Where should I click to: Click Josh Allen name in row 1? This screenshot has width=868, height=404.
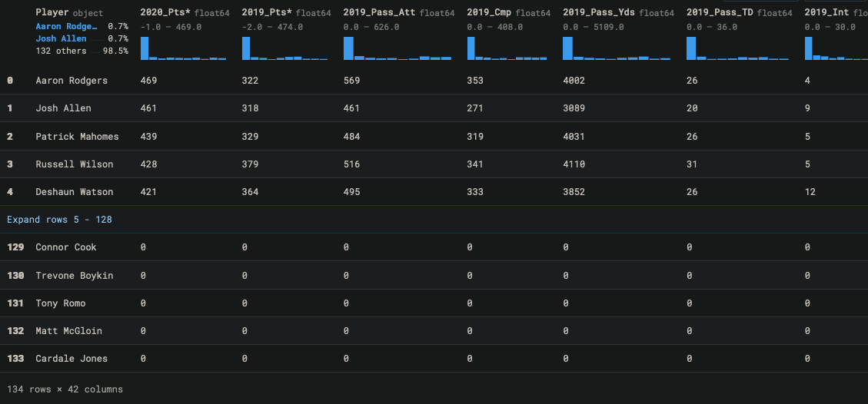click(x=63, y=108)
